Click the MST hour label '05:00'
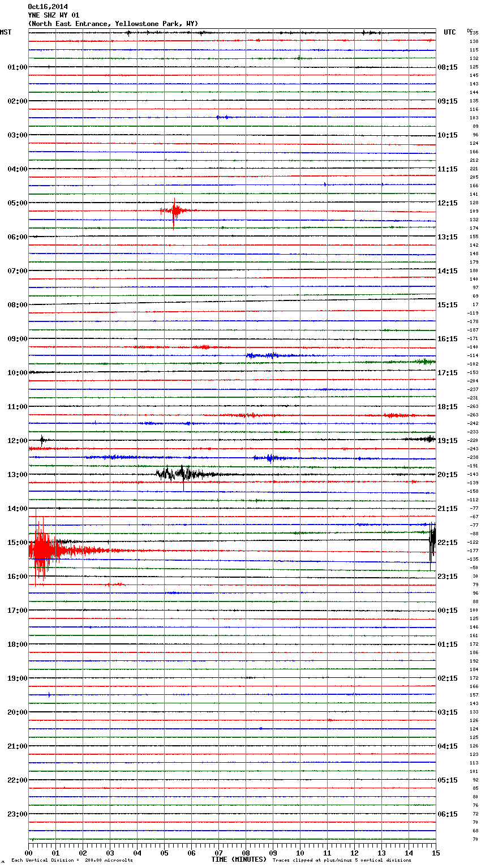The width and height of the screenshot is (481, 868). (x=17, y=203)
